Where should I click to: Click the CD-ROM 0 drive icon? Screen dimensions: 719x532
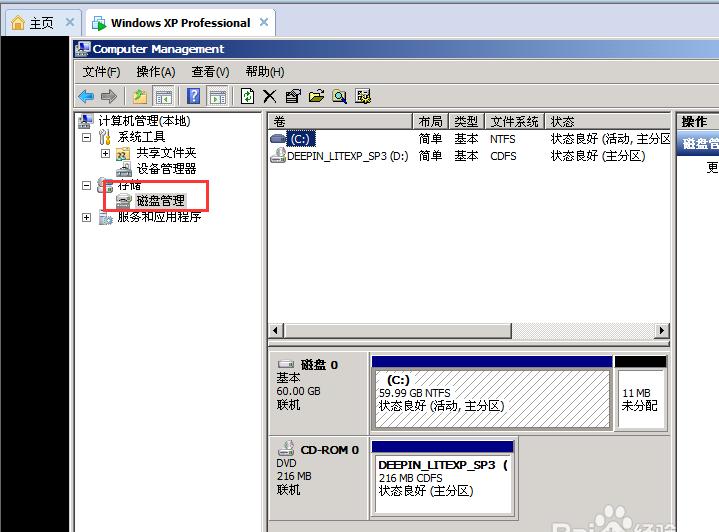point(286,448)
